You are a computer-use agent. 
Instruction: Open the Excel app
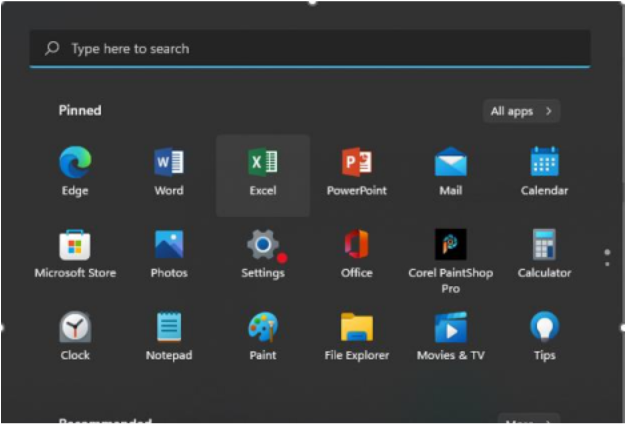tap(263, 162)
